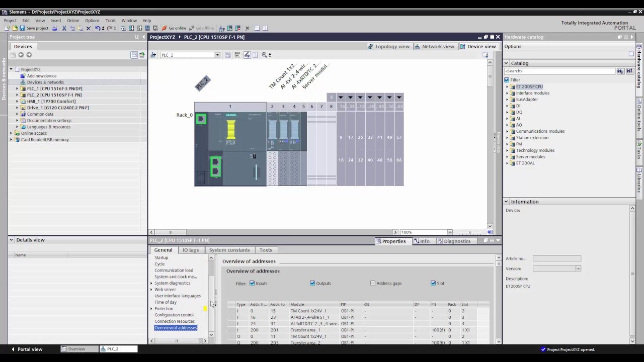Click the Split editor horizontally icon

(x=257, y=28)
